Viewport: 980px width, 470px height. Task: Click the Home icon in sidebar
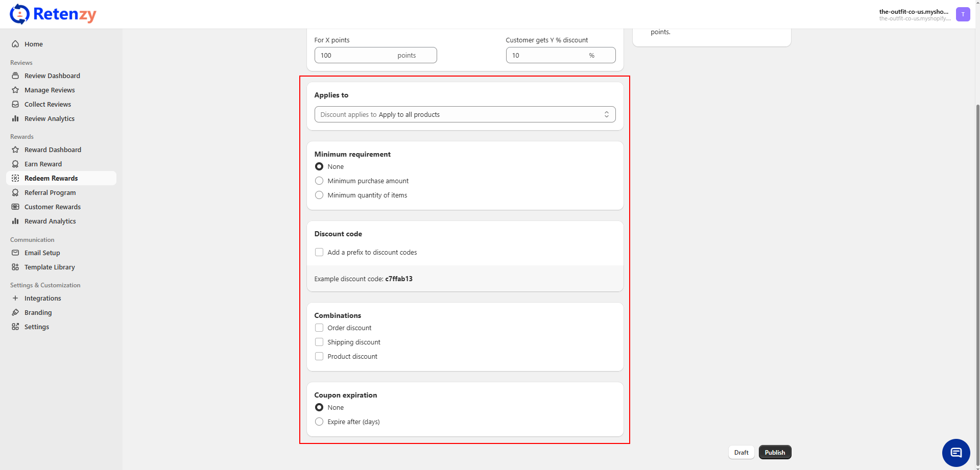pyautogui.click(x=15, y=44)
